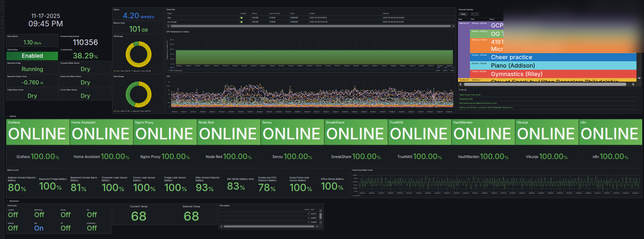This screenshot has width=644, height=239.
Task: Click the calendar Today button
Action: click(x=463, y=14)
